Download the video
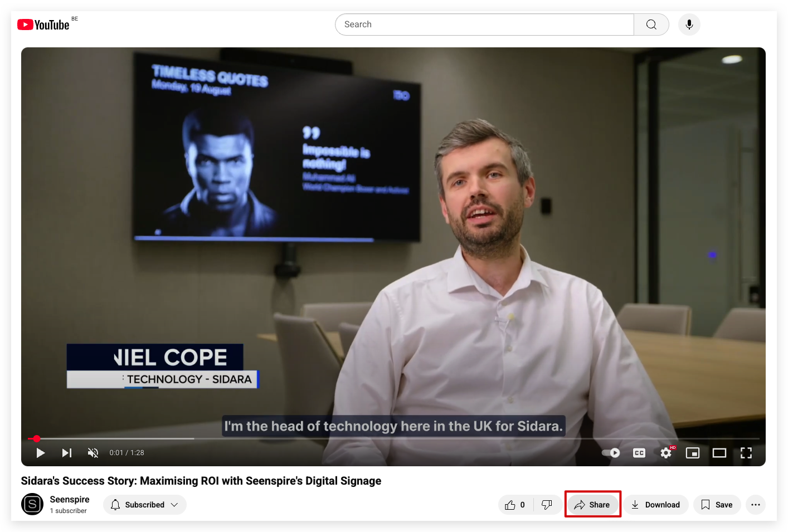The height and width of the screenshot is (532, 788). click(656, 505)
